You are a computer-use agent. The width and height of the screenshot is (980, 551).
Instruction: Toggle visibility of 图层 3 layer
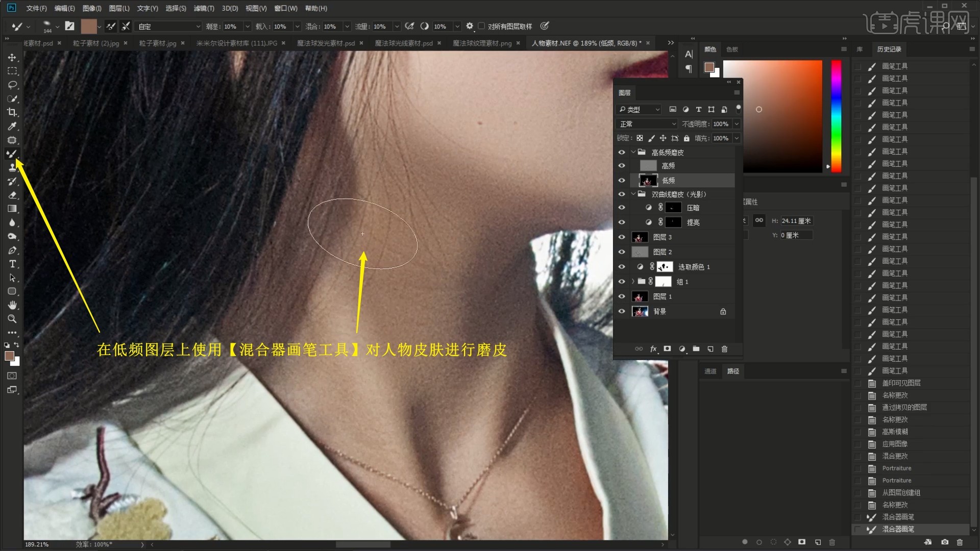pyautogui.click(x=622, y=237)
